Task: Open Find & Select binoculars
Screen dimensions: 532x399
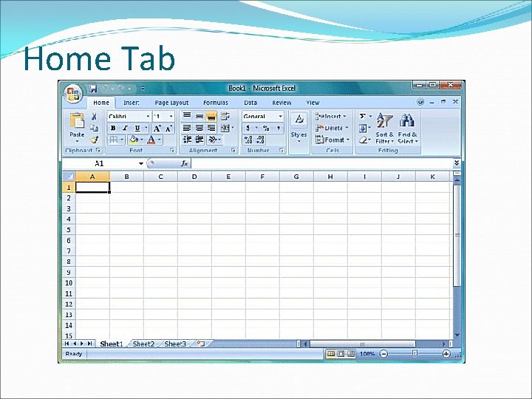Action: coord(407,129)
